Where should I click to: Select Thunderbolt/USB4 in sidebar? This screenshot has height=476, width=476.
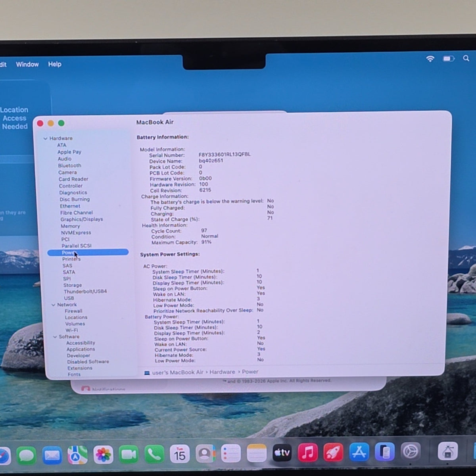pyautogui.click(x=85, y=292)
